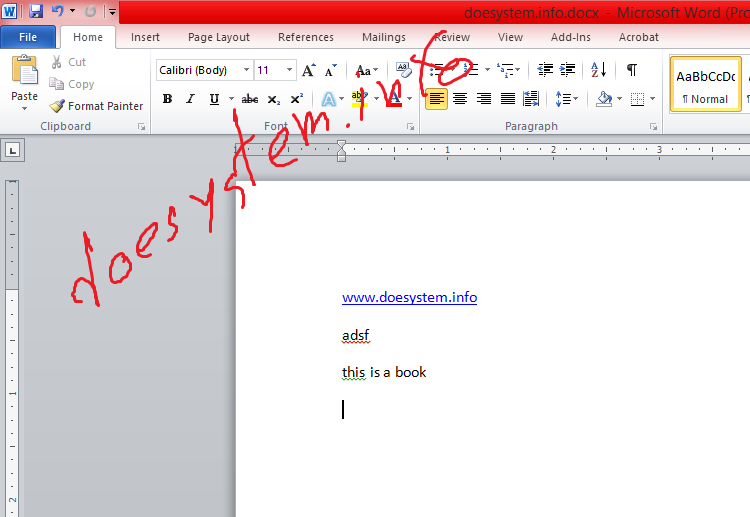Open Customize Quick Access Toolbar dropdown
Image resolution: width=750 pixels, height=517 pixels.
point(112,11)
